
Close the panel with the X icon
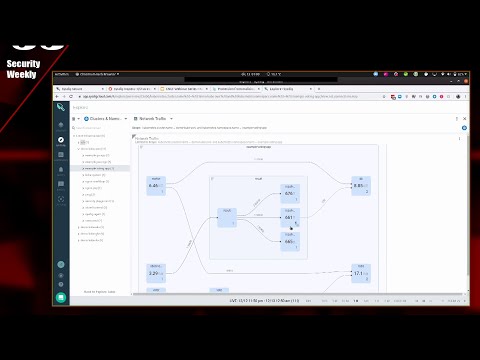click(x=464, y=119)
